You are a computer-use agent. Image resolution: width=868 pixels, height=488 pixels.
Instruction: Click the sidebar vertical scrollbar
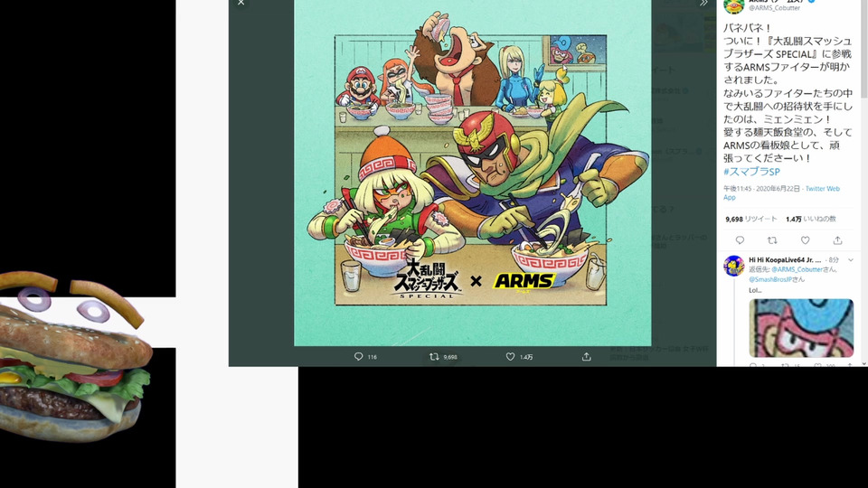(863, 50)
